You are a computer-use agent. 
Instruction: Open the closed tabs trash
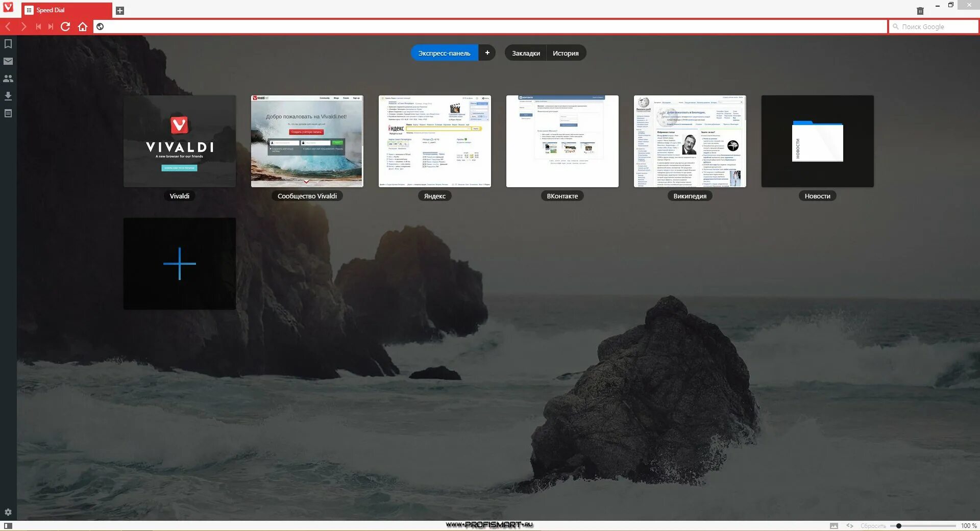click(x=920, y=11)
